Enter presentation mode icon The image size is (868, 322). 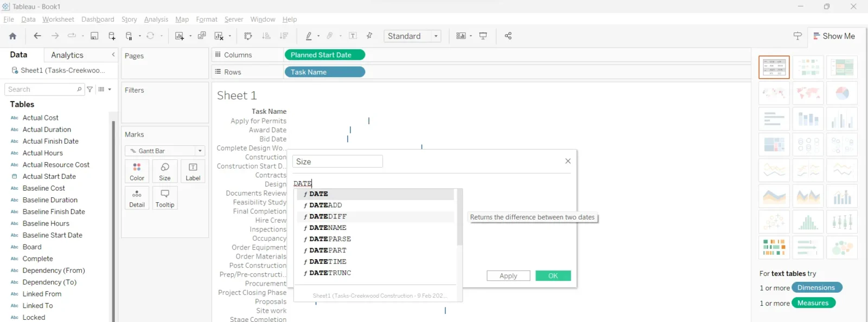point(483,36)
